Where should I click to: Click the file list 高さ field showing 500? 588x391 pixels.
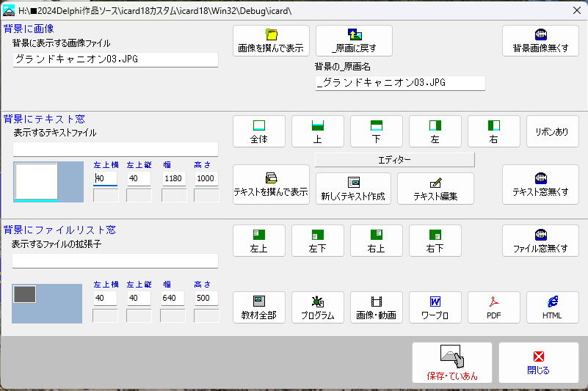(206, 298)
